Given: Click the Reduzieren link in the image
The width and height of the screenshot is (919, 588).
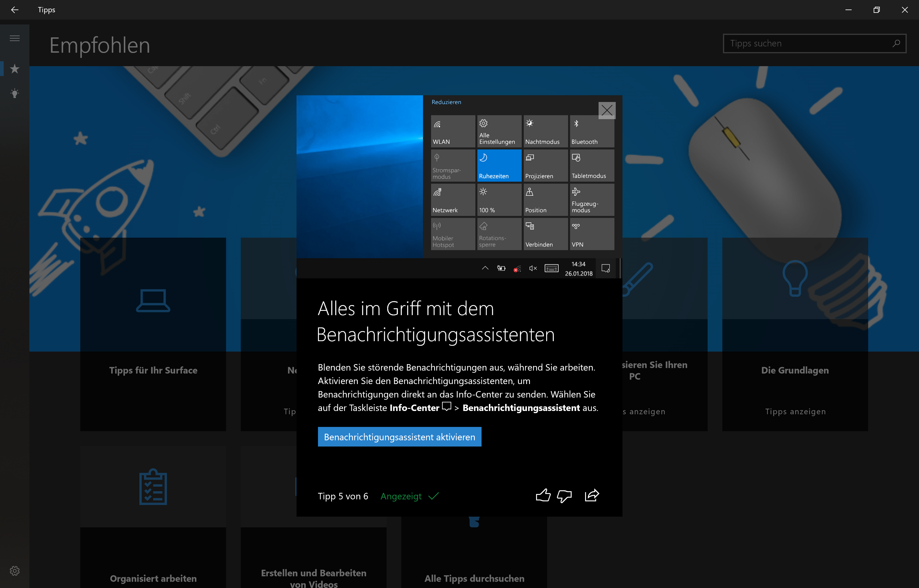Looking at the screenshot, I should (x=446, y=102).
